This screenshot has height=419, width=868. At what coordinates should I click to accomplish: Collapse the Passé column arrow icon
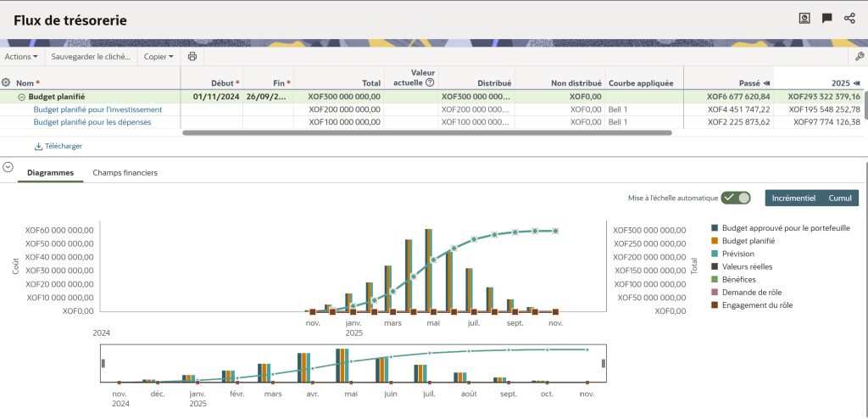pos(766,83)
